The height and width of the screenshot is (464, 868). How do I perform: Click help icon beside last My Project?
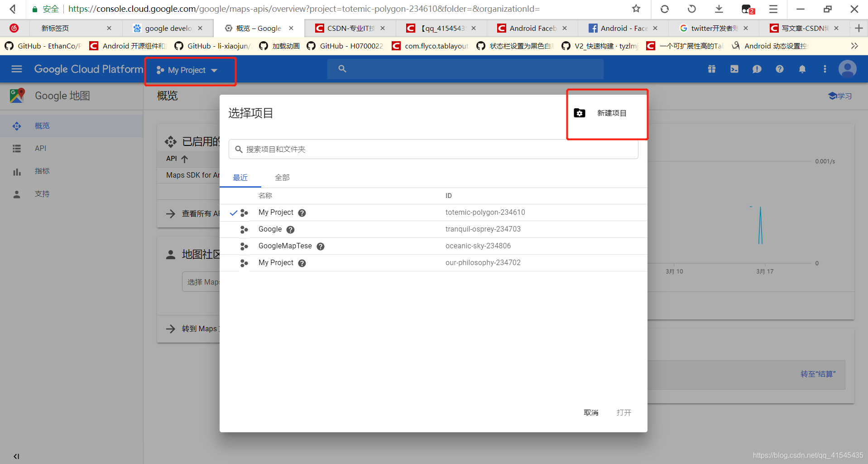[302, 263]
